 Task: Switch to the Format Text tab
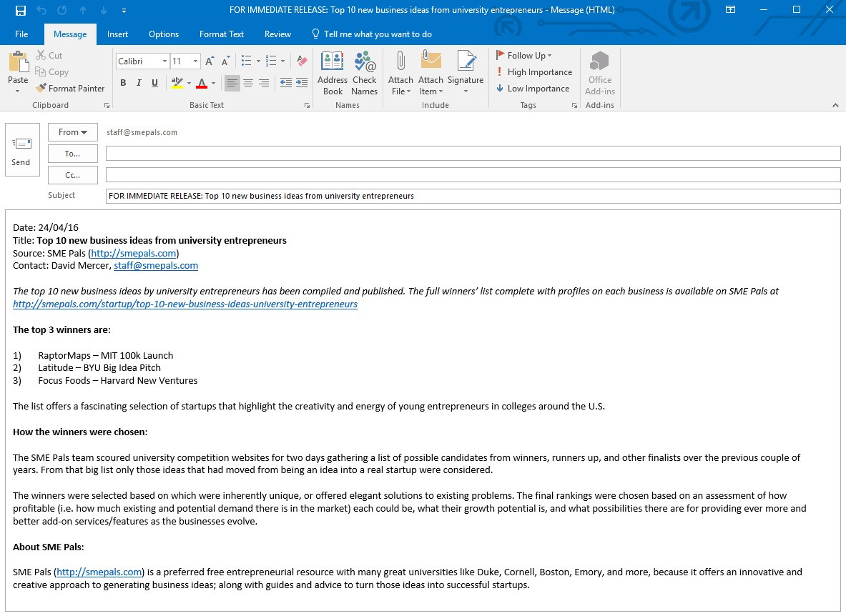(221, 34)
